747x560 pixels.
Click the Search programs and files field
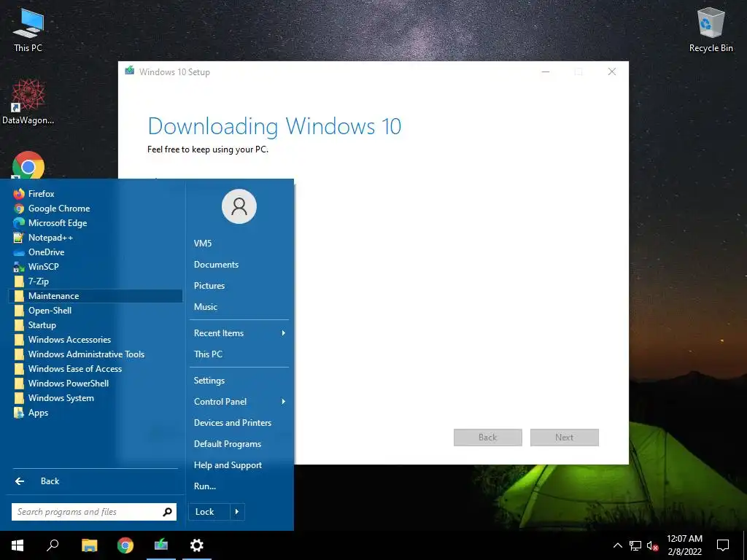pyautogui.click(x=94, y=512)
